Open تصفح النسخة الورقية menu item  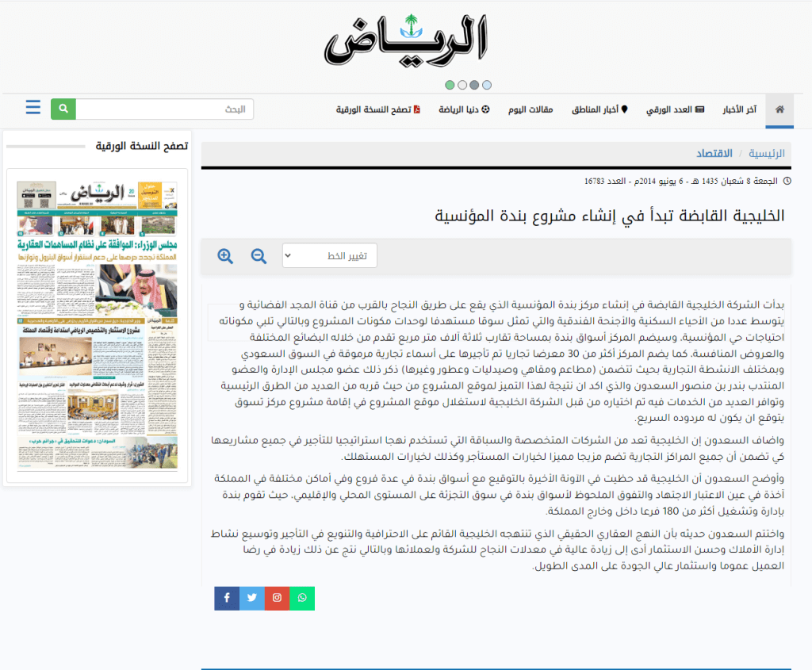378,109
